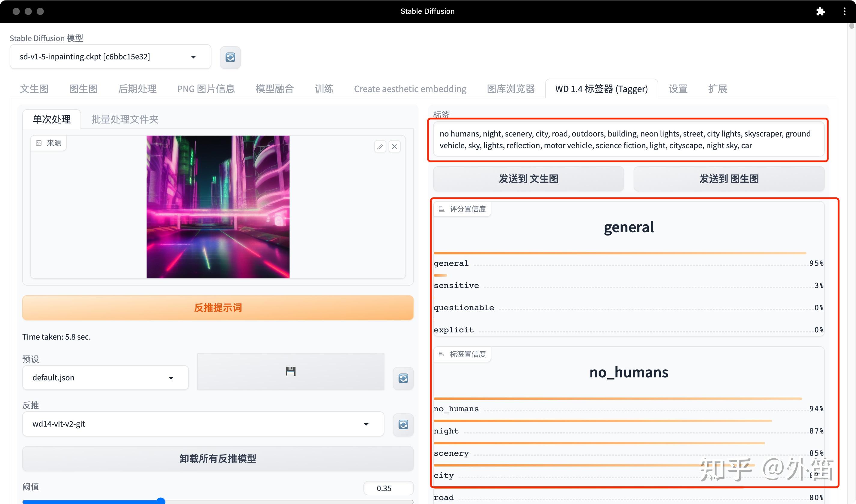Screen dimensions: 856x504
Task: Click the 0.35 threshold value field
Action: (388, 488)
